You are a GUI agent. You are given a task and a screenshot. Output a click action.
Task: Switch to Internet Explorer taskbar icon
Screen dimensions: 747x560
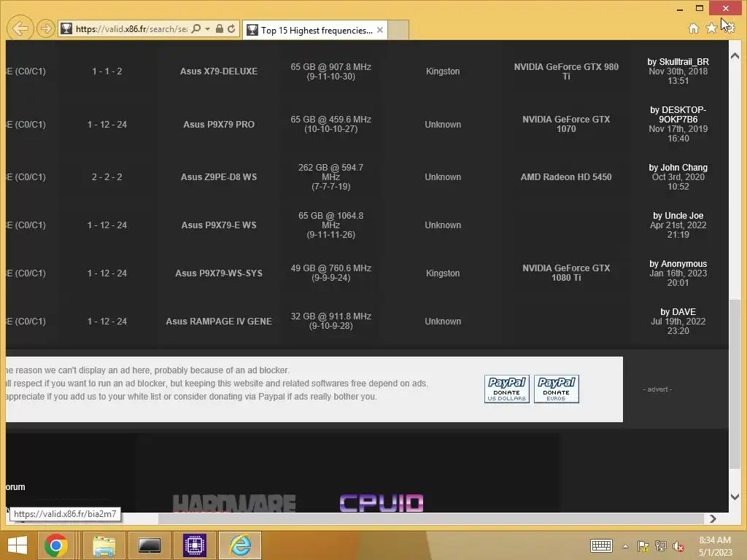coord(240,545)
